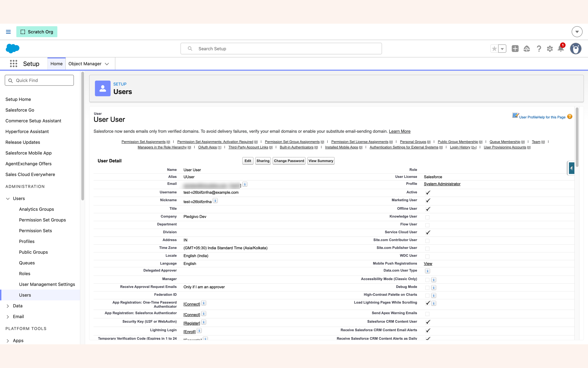Expand the Data section in sidebar

pyautogui.click(x=8, y=306)
